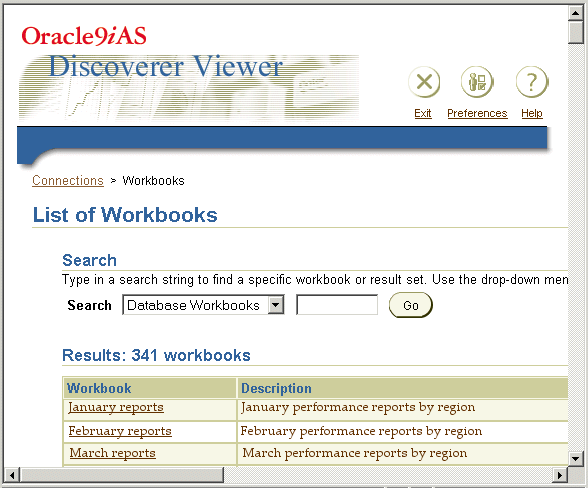Click the horizontal scrollbar thumb
This screenshot has width=588, height=488.
click(x=122, y=475)
